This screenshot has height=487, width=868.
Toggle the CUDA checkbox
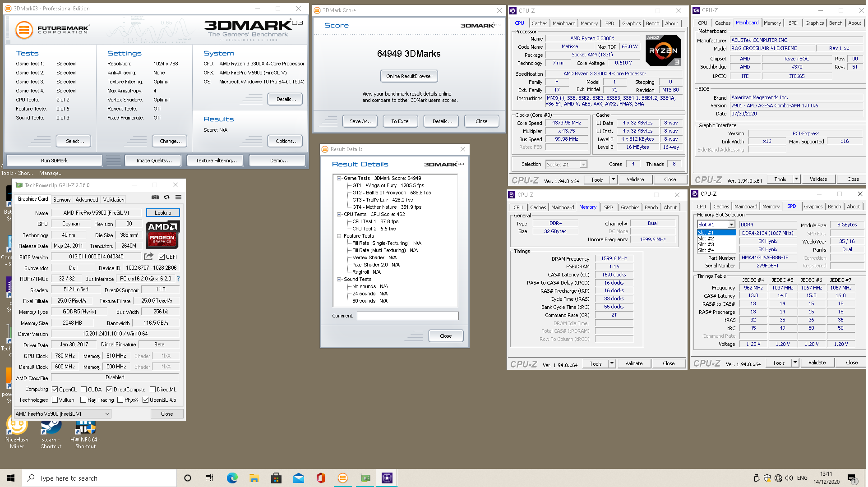(83, 390)
